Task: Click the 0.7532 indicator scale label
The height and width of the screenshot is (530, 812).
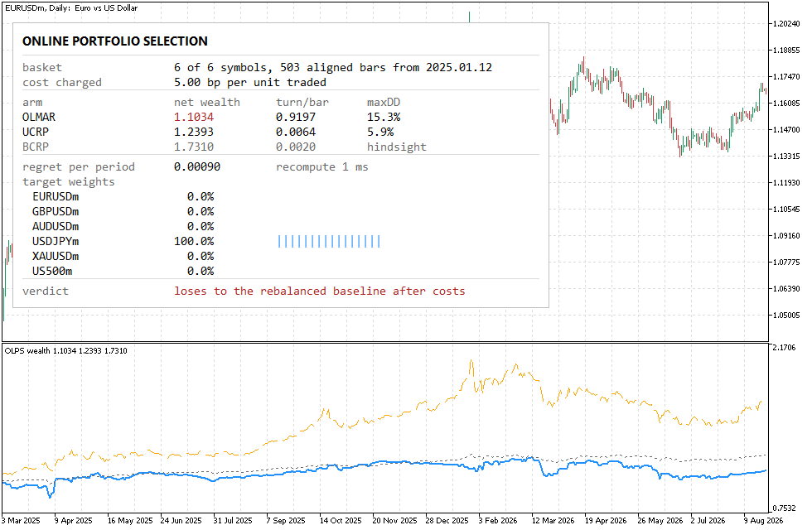Action: pyautogui.click(x=784, y=508)
